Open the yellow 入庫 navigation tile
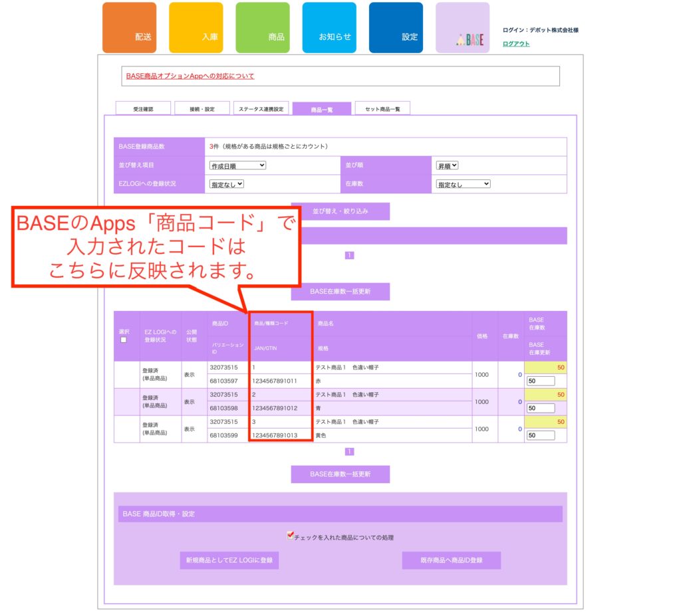 pyautogui.click(x=196, y=28)
